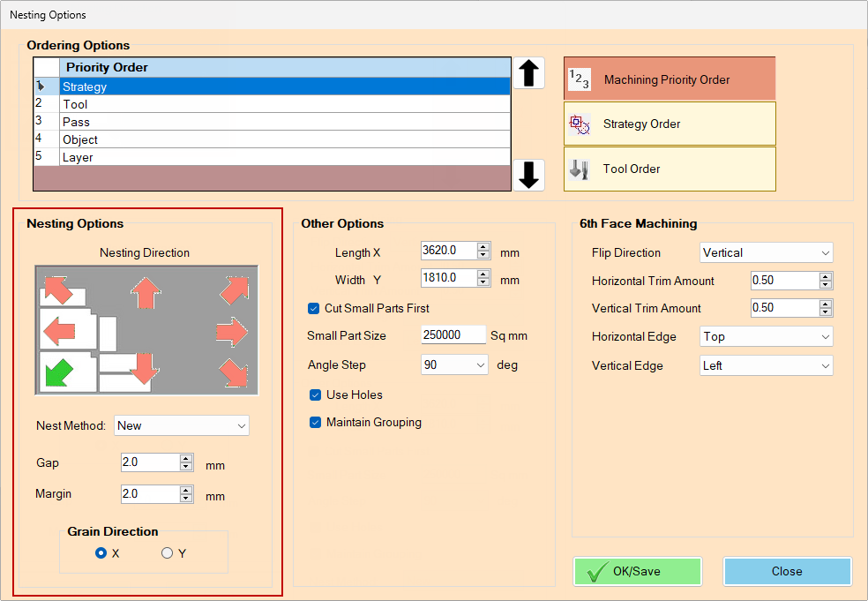Uncheck Use Holes

[x=315, y=394]
